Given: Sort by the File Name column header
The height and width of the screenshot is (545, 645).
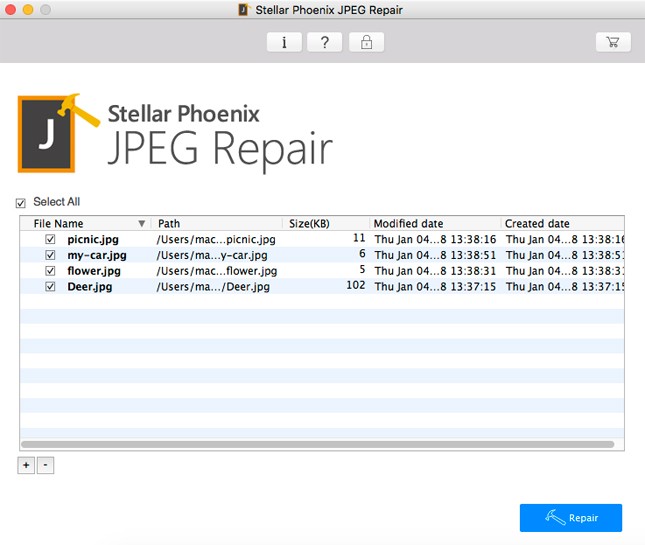Looking at the screenshot, I should point(85,223).
